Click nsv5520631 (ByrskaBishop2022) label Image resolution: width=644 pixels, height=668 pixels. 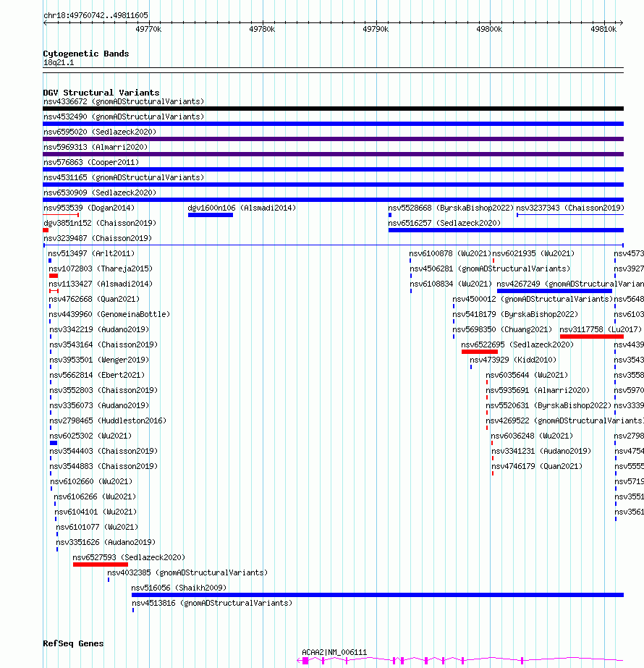pos(548,406)
